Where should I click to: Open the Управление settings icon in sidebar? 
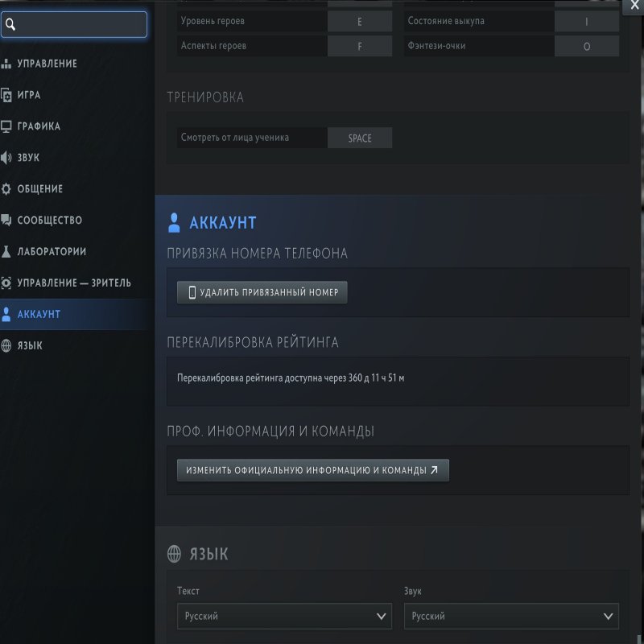tap(7, 64)
